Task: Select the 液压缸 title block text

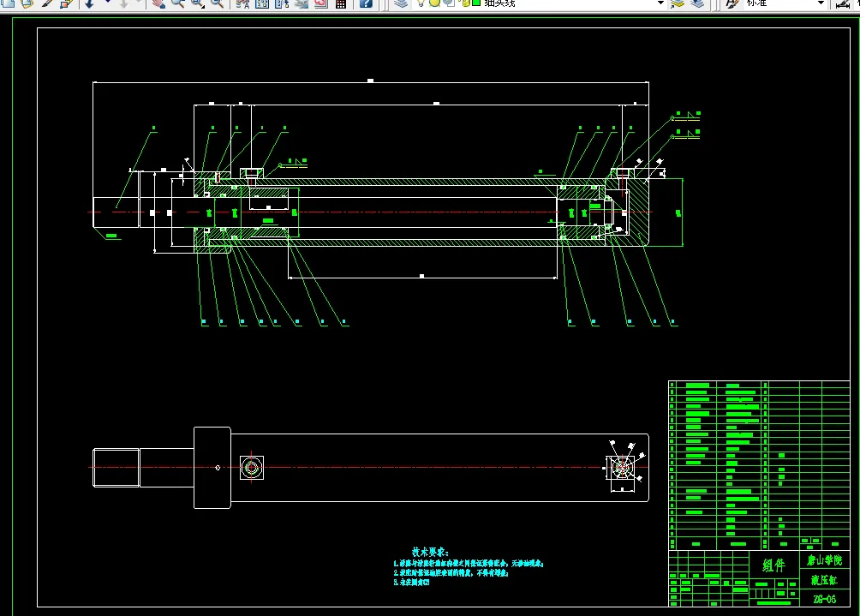Action: click(x=824, y=580)
